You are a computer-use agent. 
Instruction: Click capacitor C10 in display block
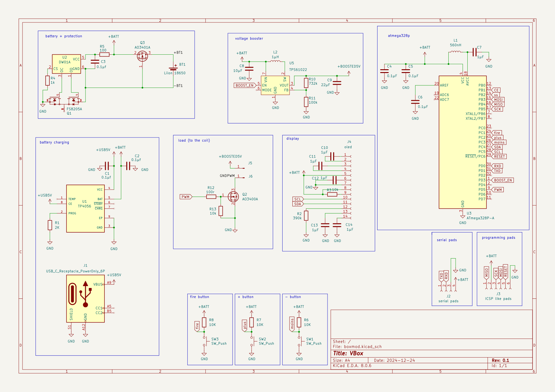click(x=332, y=156)
